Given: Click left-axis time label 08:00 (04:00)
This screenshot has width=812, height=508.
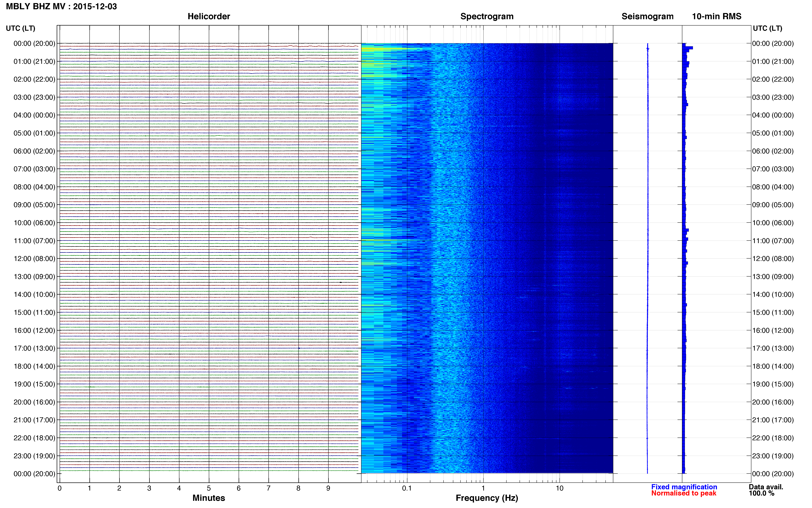Looking at the screenshot, I should [34, 187].
